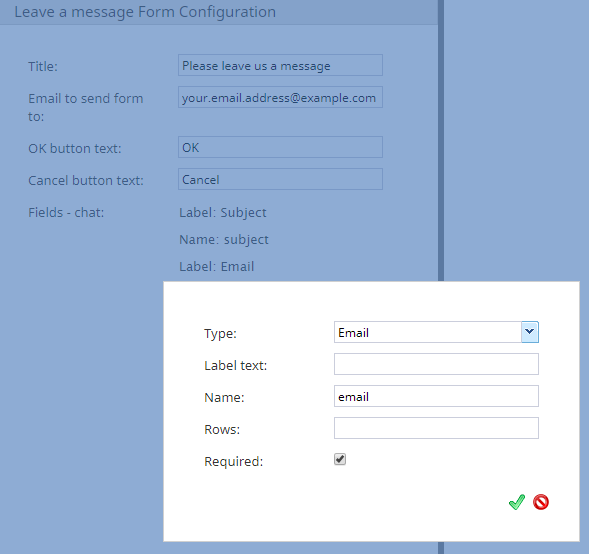Click the email address input field
589x554 pixels.
(280, 97)
